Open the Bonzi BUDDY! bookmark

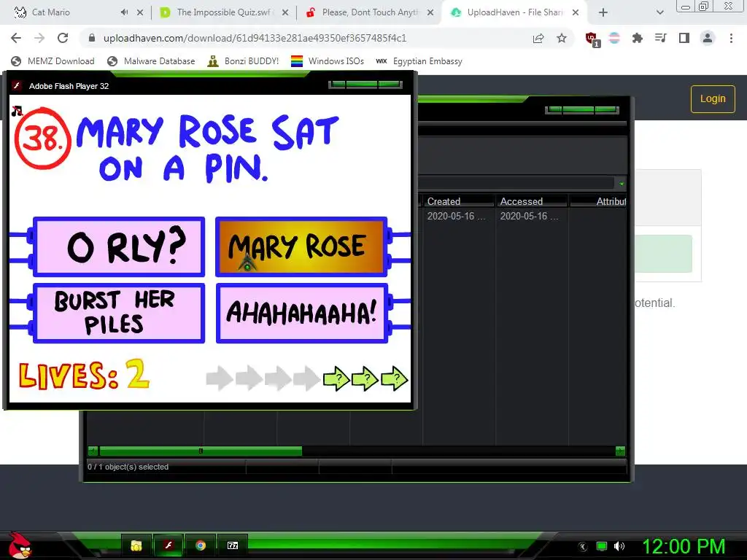pos(244,61)
